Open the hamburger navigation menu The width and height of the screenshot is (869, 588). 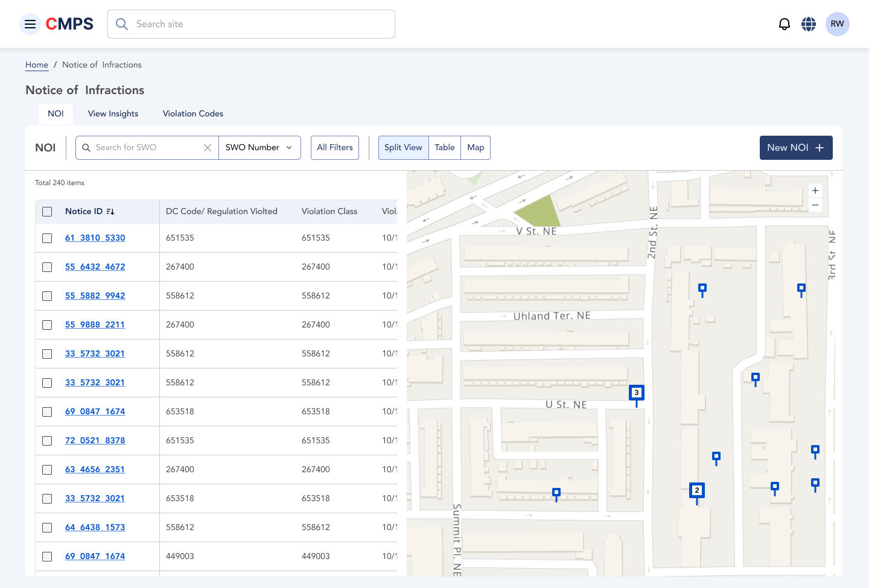30,24
